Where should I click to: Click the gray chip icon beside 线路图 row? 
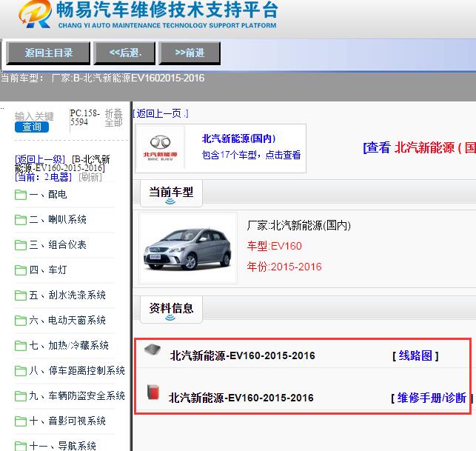[152, 350]
